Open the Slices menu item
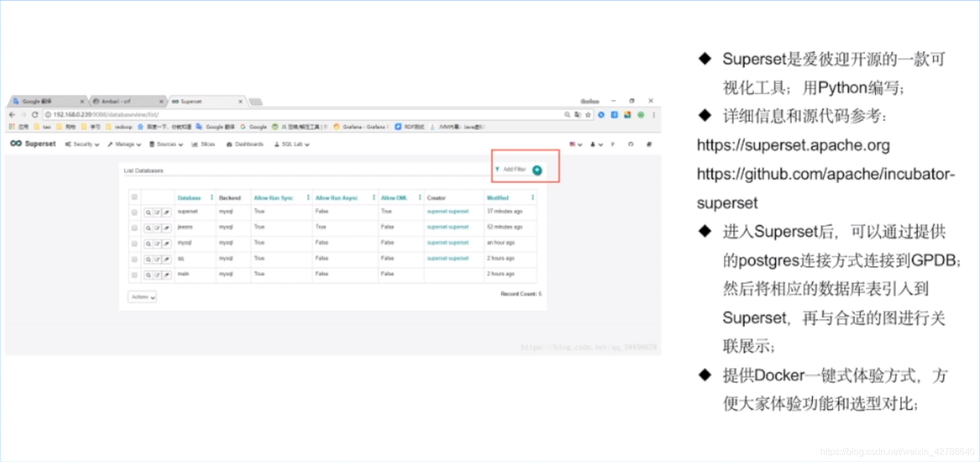Screen dimensions: 980x462 (203, 145)
